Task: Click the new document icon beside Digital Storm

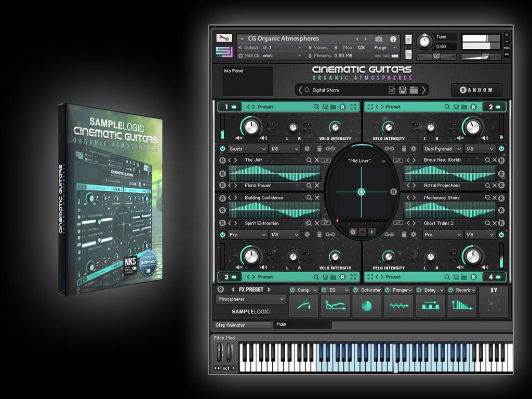Action: [392, 90]
